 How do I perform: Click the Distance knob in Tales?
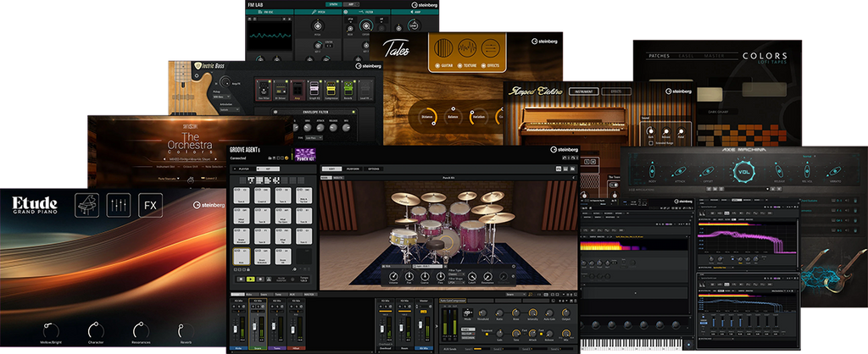[427, 116]
